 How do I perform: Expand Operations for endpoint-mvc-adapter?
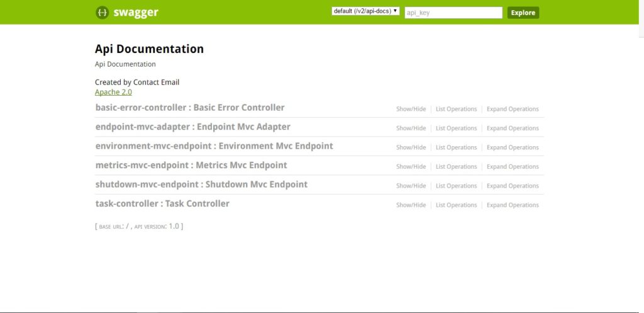[513, 128]
